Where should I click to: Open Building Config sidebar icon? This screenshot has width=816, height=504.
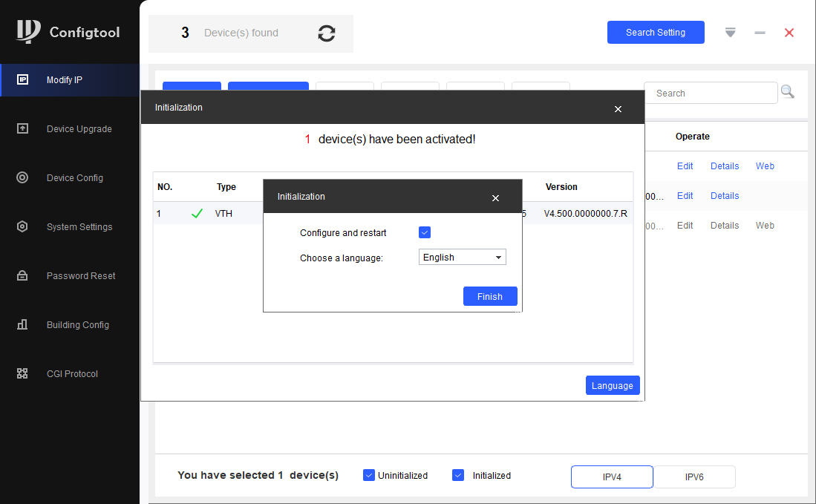click(x=22, y=324)
